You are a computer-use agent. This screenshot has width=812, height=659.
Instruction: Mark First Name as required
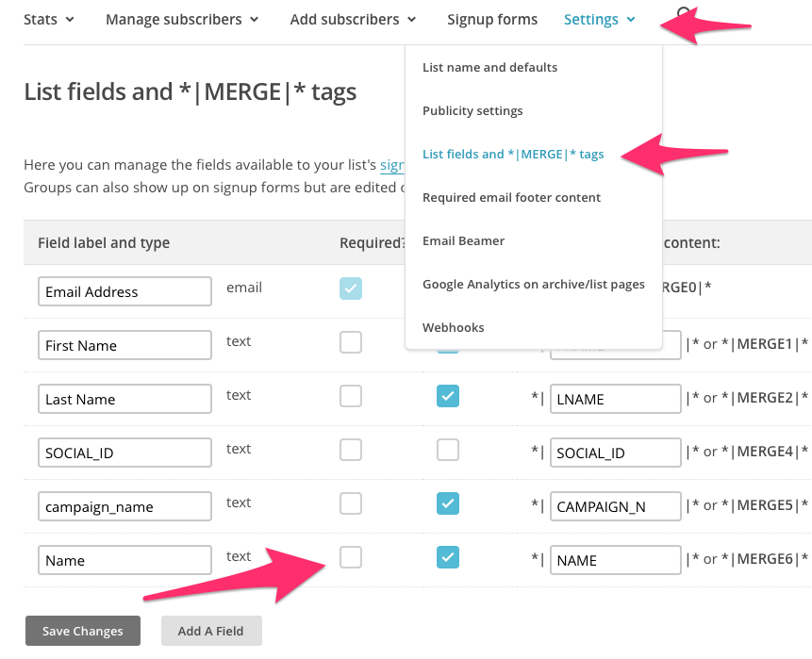point(351,342)
